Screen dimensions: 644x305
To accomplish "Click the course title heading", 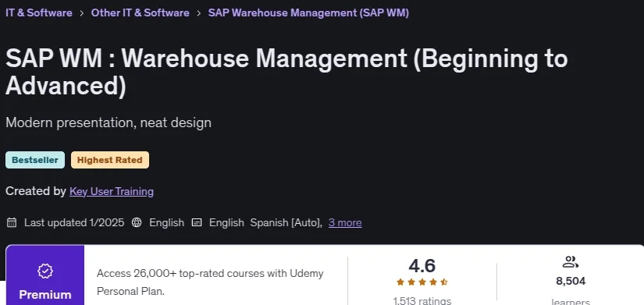I will pyautogui.click(x=286, y=73).
